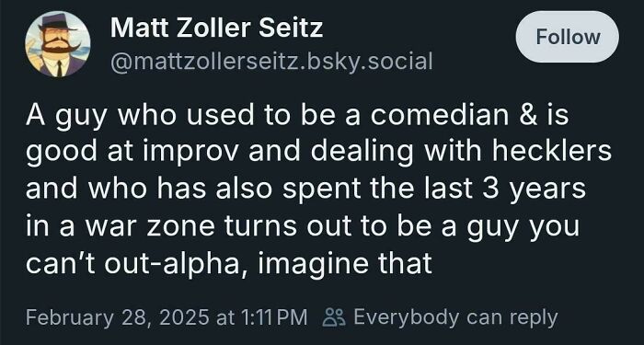Click the post's opening words "A guy"
644x345 pixels.
[x=68, y=116]
